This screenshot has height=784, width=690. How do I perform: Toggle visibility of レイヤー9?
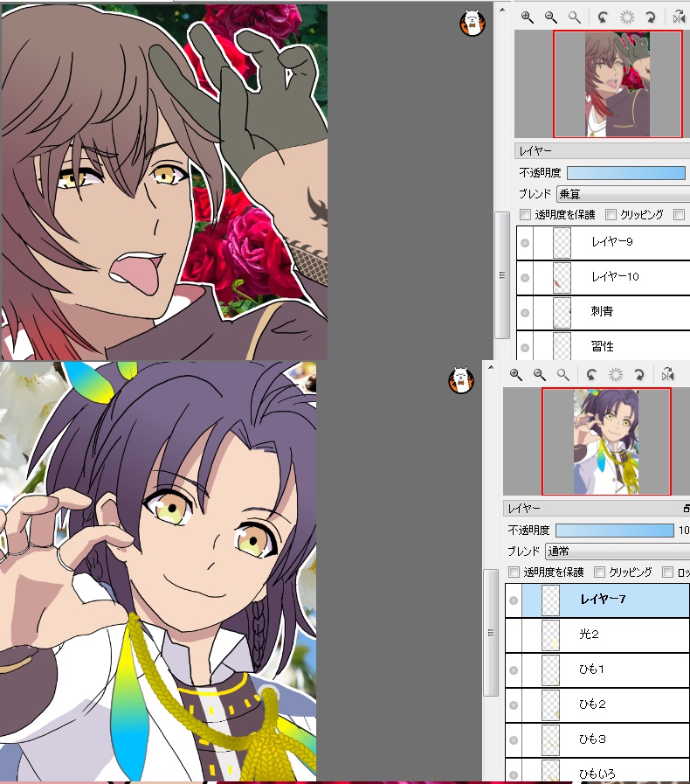(x=525, y=242)
